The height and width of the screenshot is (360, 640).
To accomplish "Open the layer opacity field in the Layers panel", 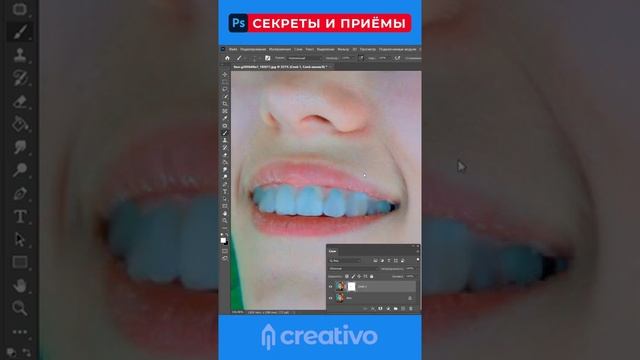I will click(x=409, y=269).
